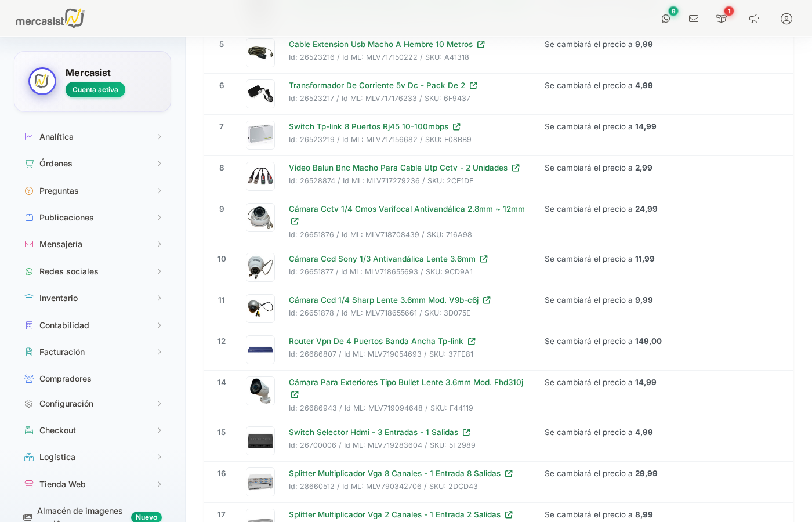
Task: Click external link icon next to Switch Selector Hdmi
Action: 466,433
